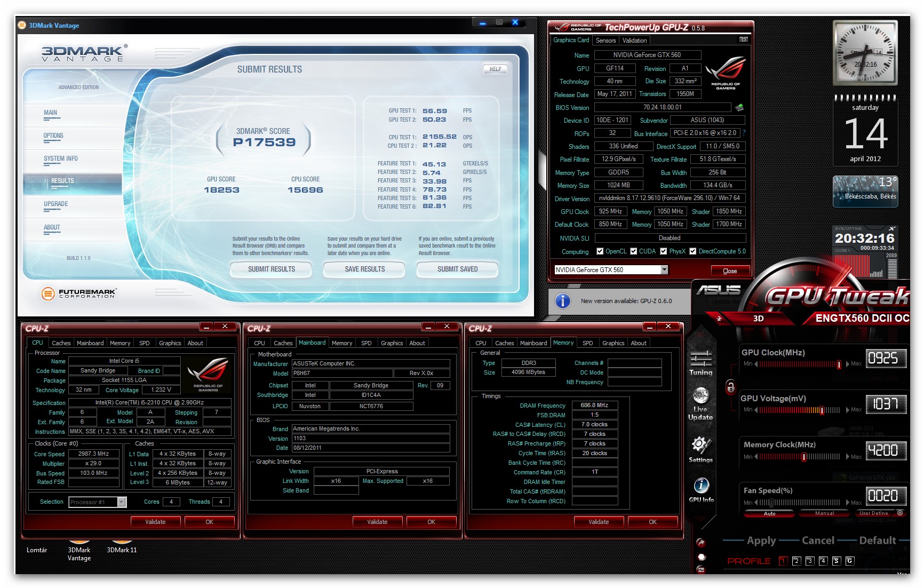
Task: Click the red arrow icon under the GPU Tweak sidebar
Action: tap(701, 542)
